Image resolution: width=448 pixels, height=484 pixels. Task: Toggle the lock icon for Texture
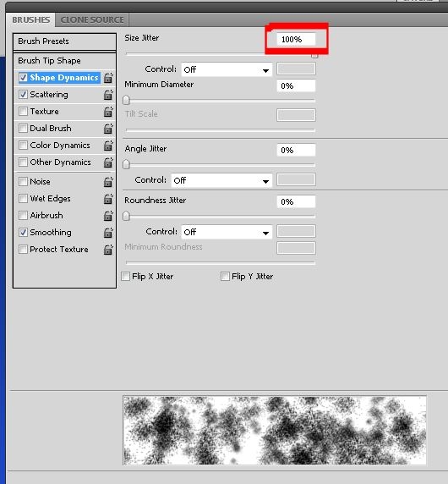click(108, 112)
